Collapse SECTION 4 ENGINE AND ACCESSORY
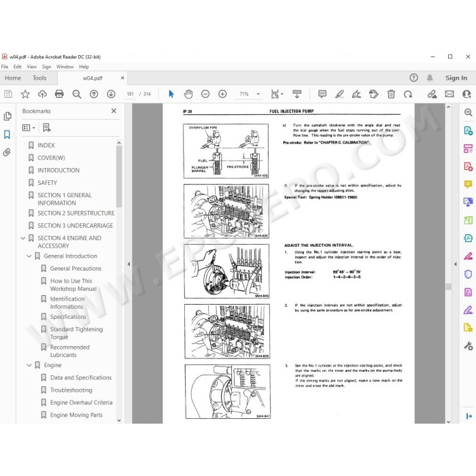 click(x=22, y=238)
